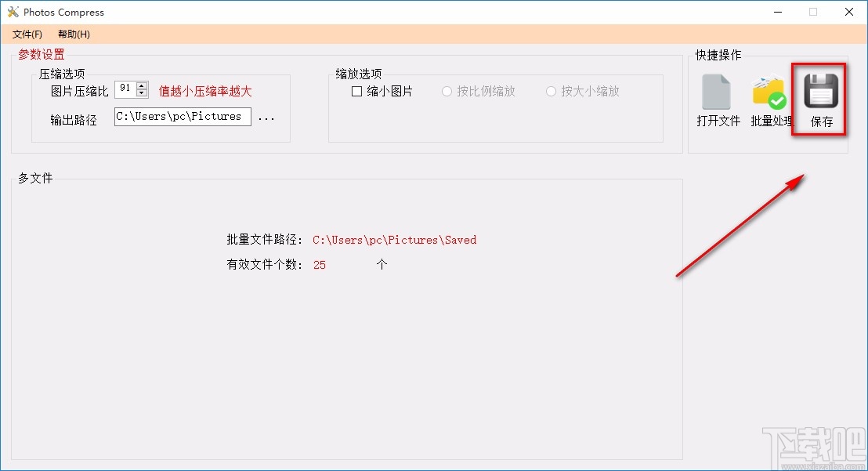Click inside the 输出路径 path field
The height and width of the screenshot is (471, 868).
pos(182,116)
